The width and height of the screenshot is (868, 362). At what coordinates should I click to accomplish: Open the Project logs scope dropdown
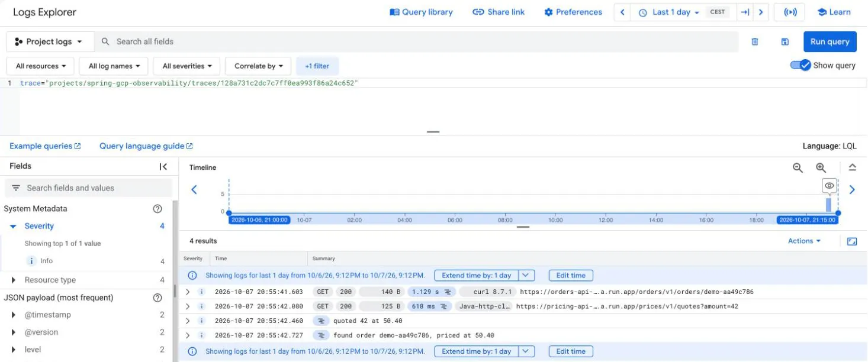(50, 42)
